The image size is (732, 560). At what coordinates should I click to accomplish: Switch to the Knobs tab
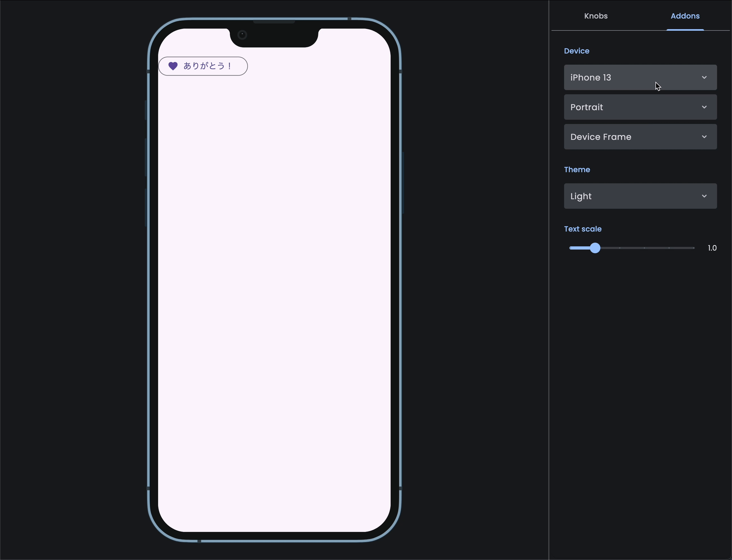(x=596, y=16)
